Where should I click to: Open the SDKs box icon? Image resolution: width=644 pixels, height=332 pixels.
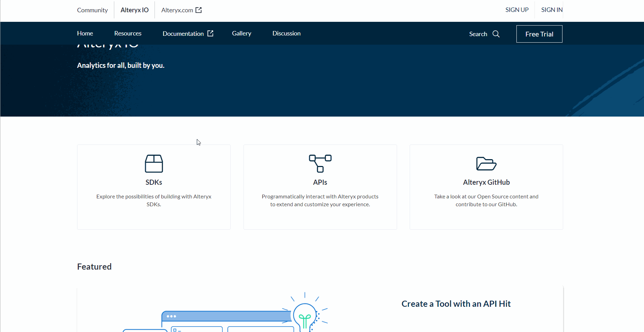pyautogui.click(x=154, y=164)
